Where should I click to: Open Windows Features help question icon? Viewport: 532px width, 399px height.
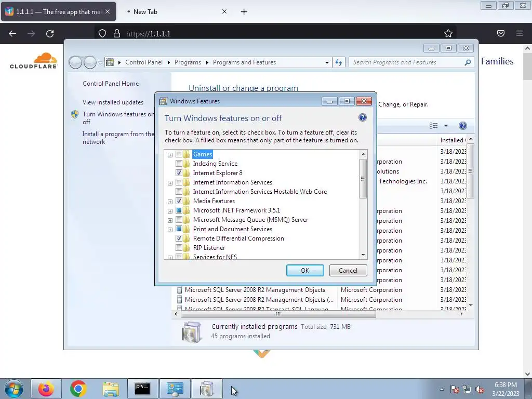[362, 117]
